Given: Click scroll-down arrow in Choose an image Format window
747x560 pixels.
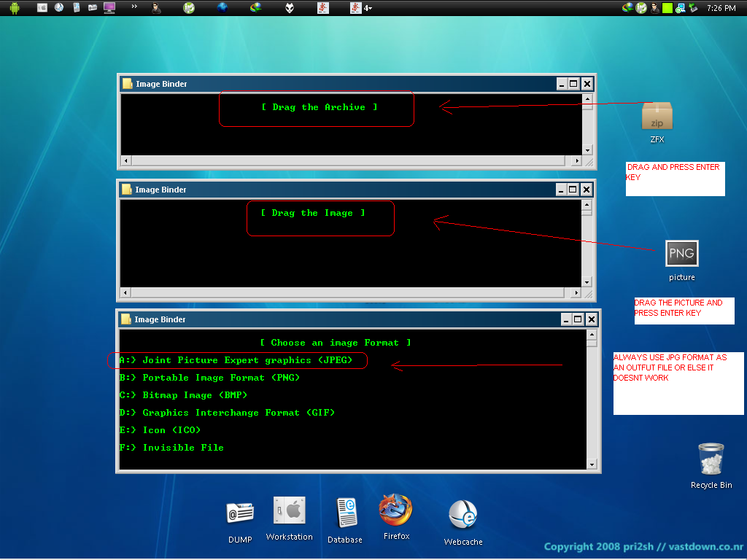Looking at the screenshot, I should tap(592, 464).
